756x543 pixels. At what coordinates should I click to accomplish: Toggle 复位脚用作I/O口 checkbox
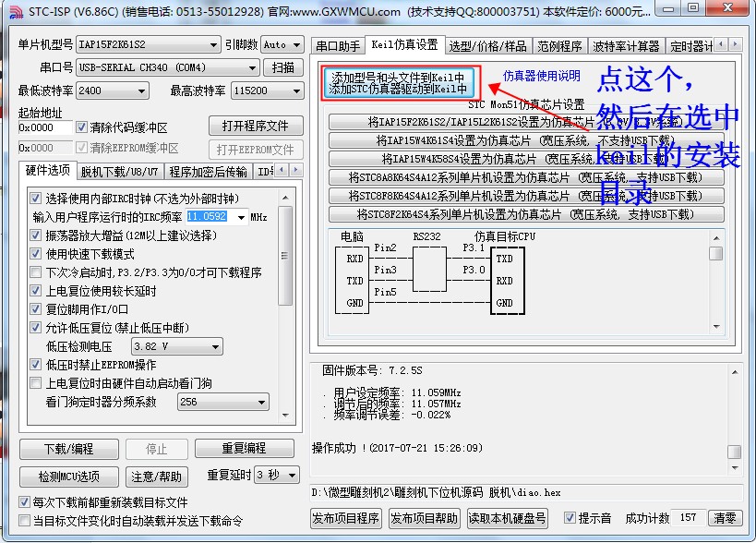coord(35,309)
